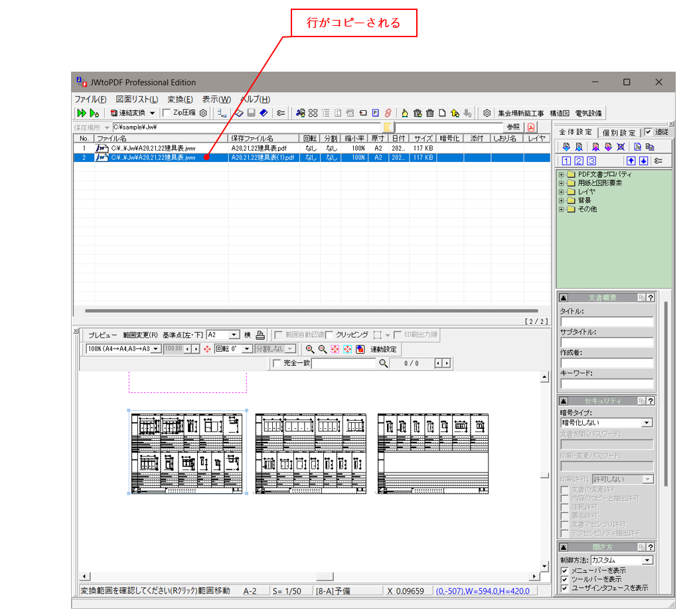Expand the PDF文書プロパティ tree folder

(562, 175)
